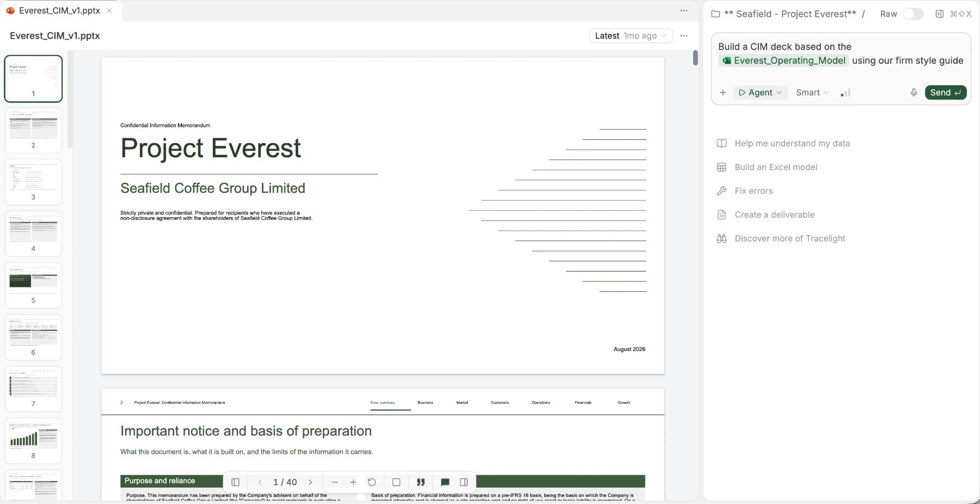Click the green comment bubble icon

[445, 482]
